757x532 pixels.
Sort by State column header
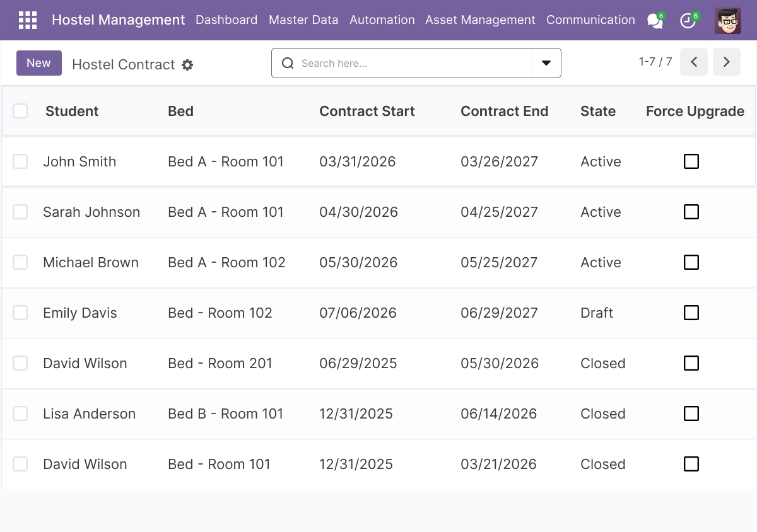tap(598, 111)
